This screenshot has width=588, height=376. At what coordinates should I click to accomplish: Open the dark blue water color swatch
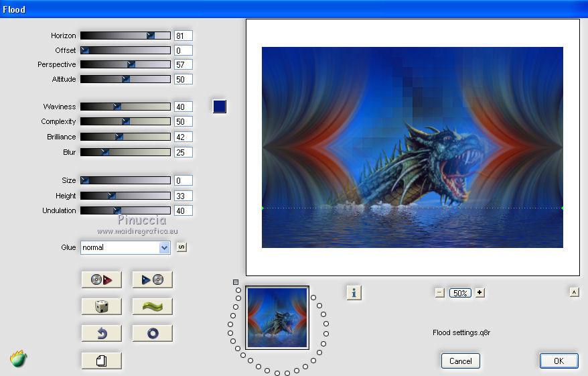coord(220,106)
